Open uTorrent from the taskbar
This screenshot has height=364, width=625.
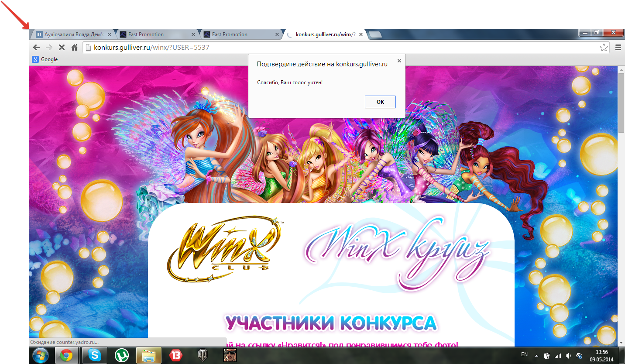121,356
